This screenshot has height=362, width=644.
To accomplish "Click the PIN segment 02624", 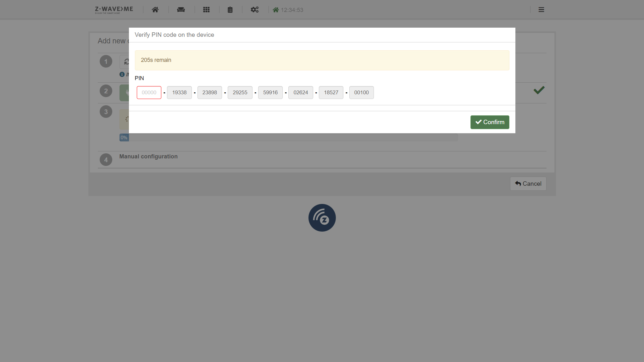I will pos(301,92).
